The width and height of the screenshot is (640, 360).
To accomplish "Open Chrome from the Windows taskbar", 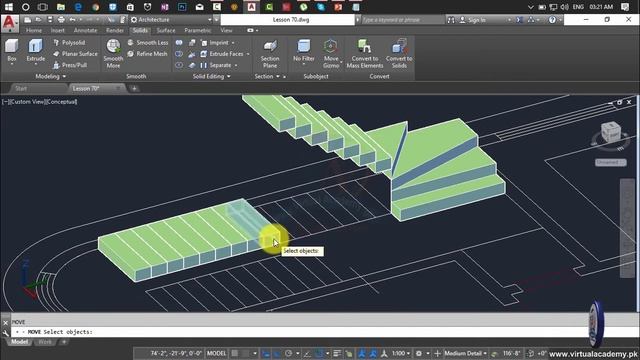I will point(96,7).
